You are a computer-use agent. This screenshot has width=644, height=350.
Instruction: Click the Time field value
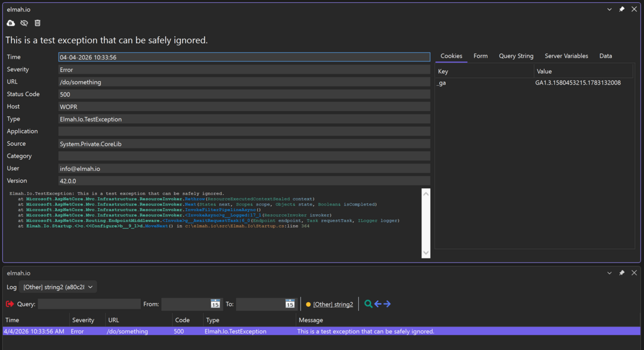click(x=244, y=57)
